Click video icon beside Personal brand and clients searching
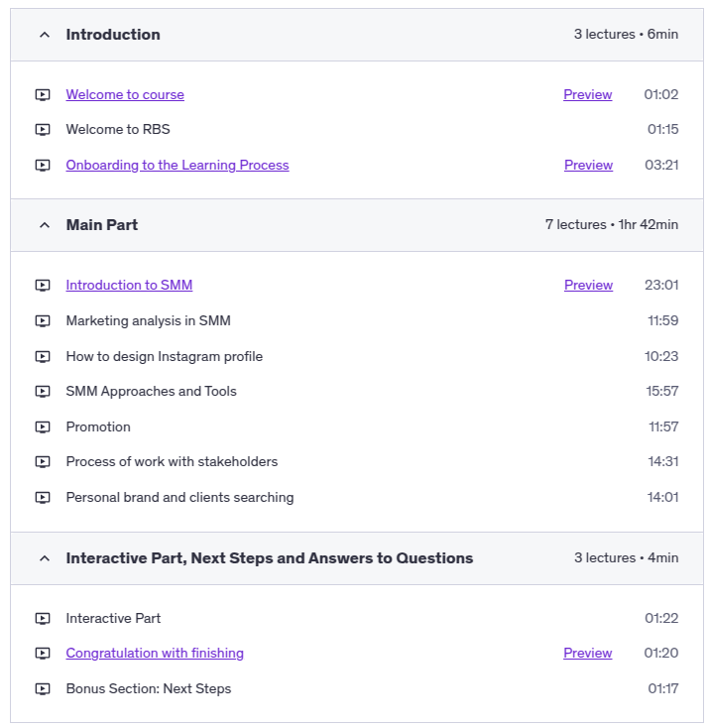 tap(43, 498)
